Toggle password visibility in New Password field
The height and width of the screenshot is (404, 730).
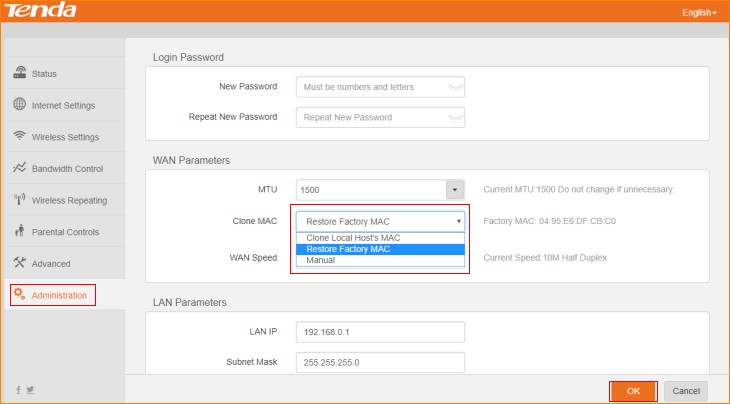coord(455,87)
